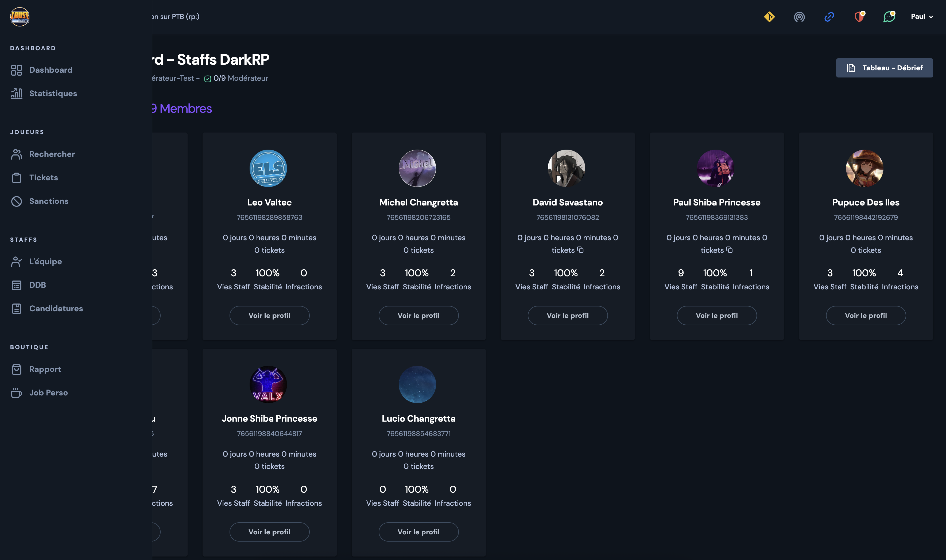Copy David Savastano's tickets info icon

tap(580, 250)
